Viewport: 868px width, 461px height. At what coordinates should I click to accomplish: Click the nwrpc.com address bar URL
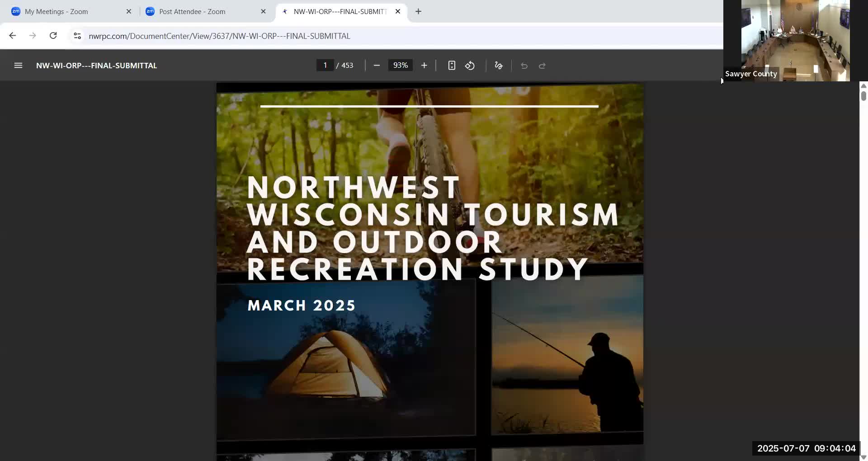pyautogui.click(x=219, y=36)
